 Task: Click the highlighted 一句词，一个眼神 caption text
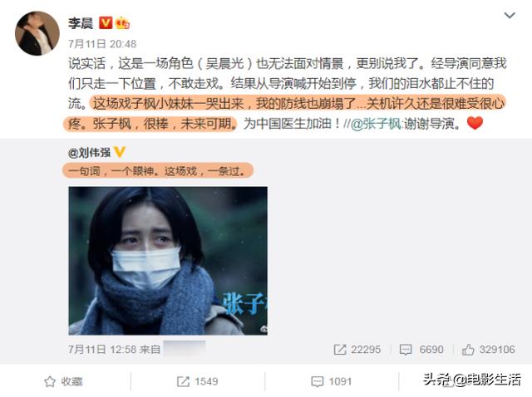[157, 171]
